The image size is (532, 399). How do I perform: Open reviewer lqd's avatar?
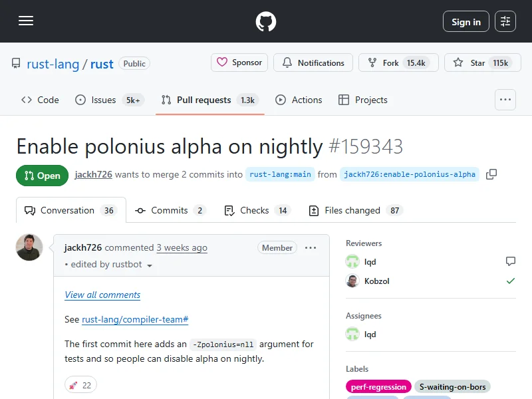(352, 261)
